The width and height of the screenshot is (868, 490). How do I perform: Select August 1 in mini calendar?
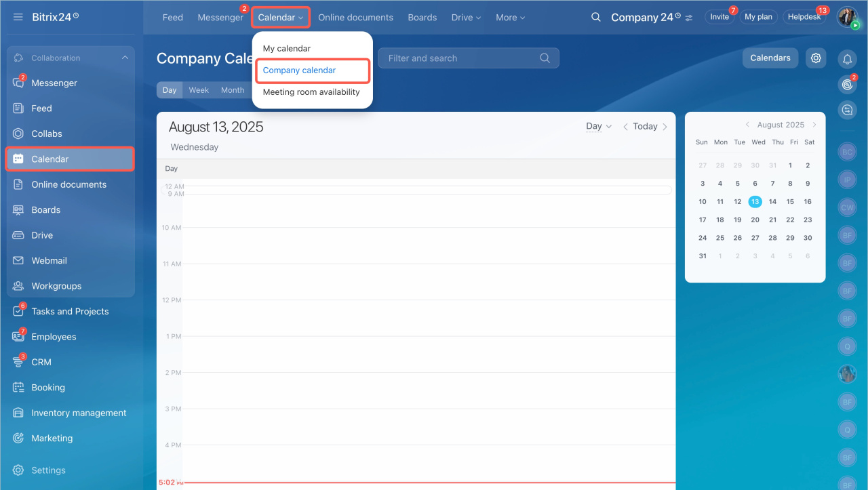click(790, 165)
